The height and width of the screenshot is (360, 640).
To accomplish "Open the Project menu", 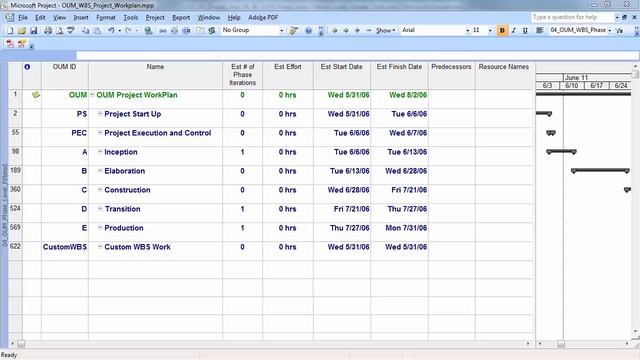I will coord(155,18).
